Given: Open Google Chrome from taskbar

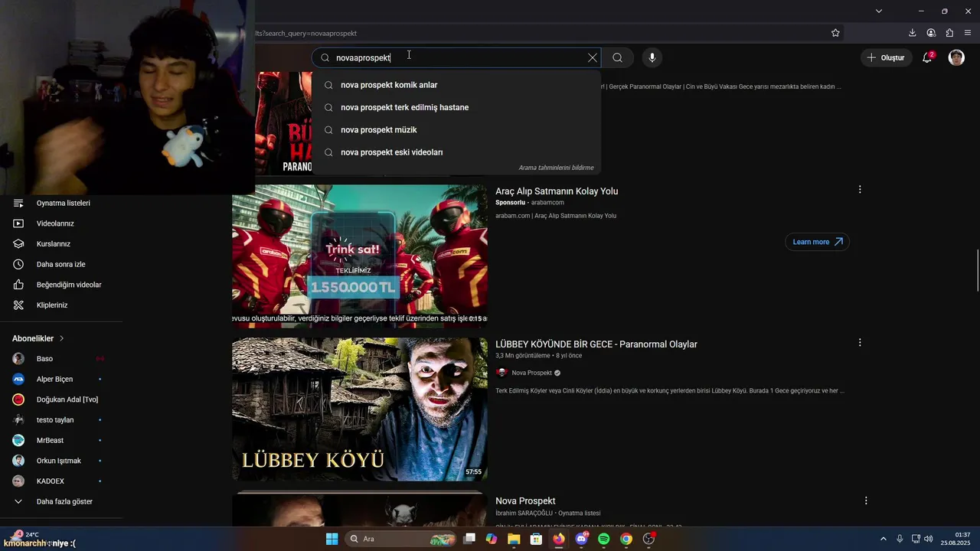Looking at the screenshot, I should [626, 539].
